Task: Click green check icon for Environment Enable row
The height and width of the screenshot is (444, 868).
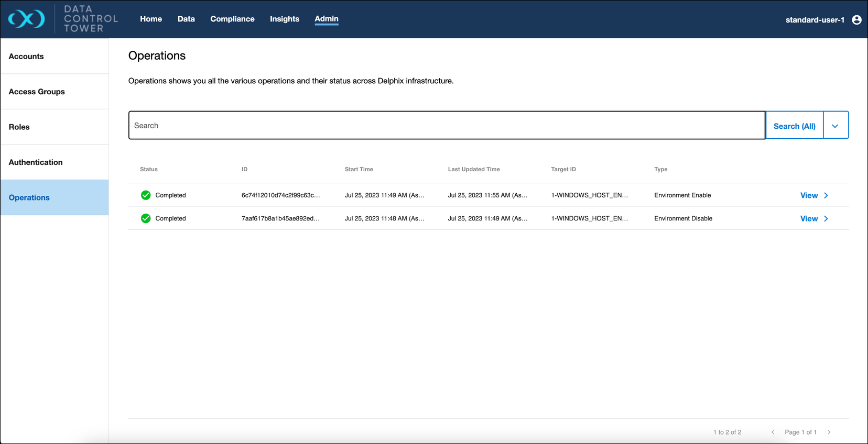Action: pos(146,195)
